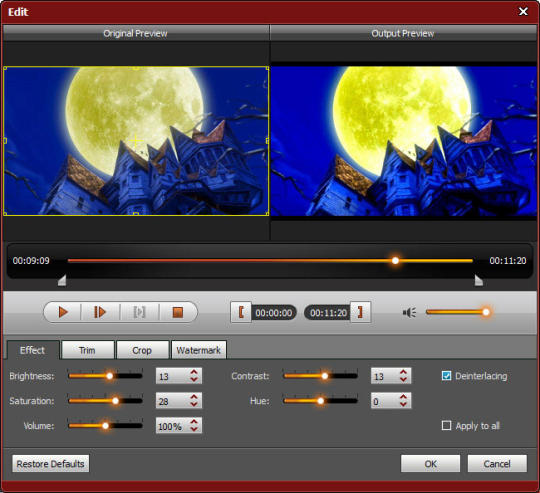Click the Brightness slider handle
540x493 pixels.
(x=110, y=376)
